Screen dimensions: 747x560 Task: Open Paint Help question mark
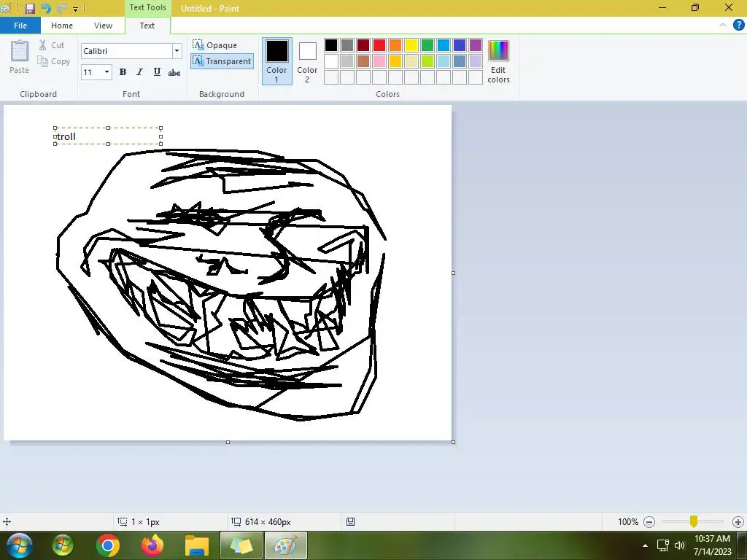[738, 26]
